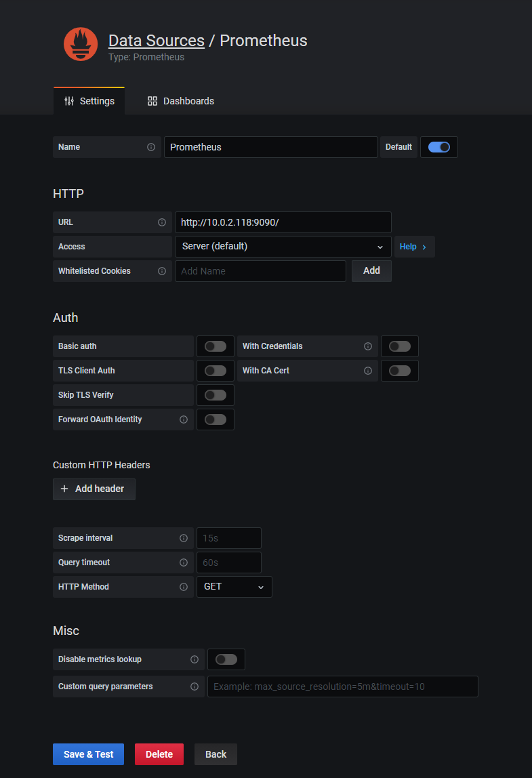Turn off the Default data source toggle
Viewport: 532px width, 778px height.
click(439, 147)
